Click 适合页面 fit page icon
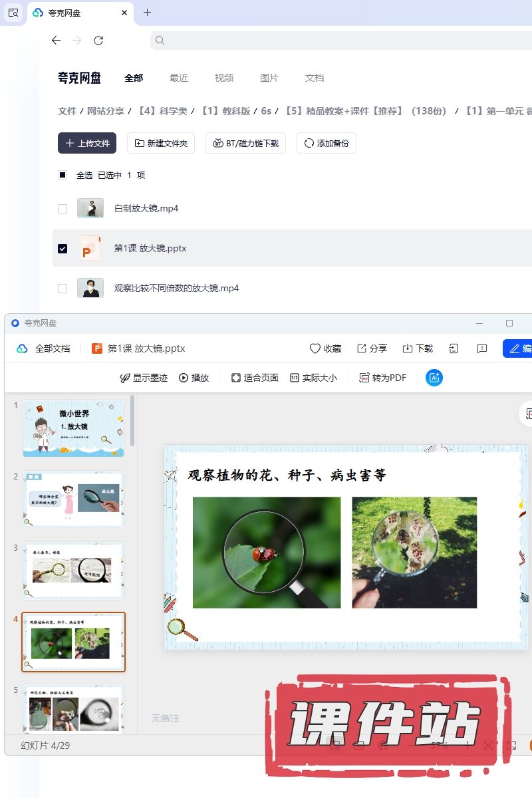 click(235, 378)
